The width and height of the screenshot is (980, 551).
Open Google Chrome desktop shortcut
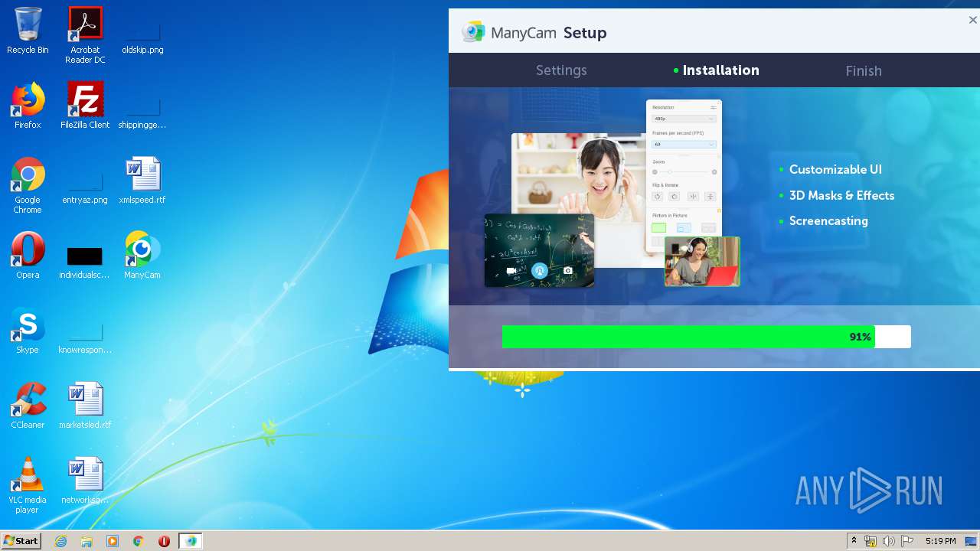pyautogui.click(x=28, y=185)
